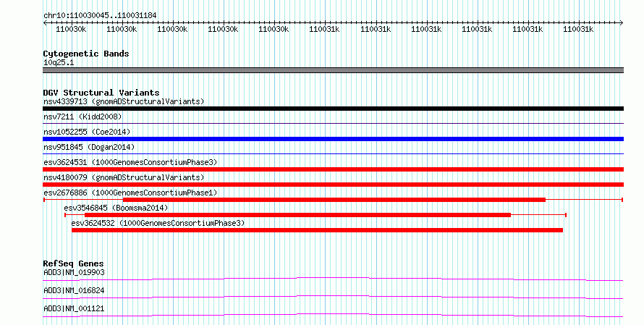This screenshot has height=325, width=644.
Task: Open the nsv1052255 (Coe2014) label
Action: point(87,132)
